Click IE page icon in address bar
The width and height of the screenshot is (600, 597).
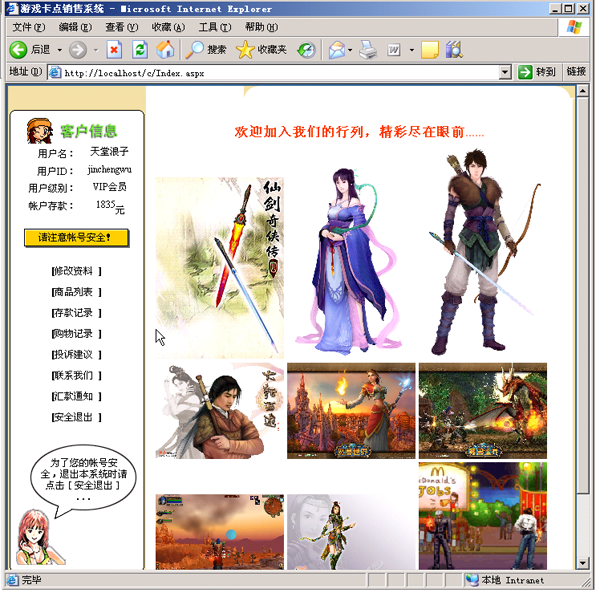[55, 72]
